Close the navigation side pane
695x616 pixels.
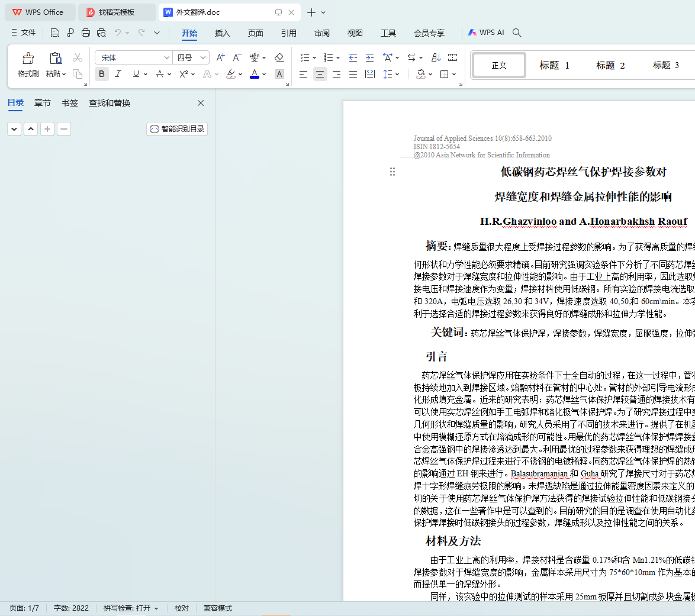coord(201,103)
